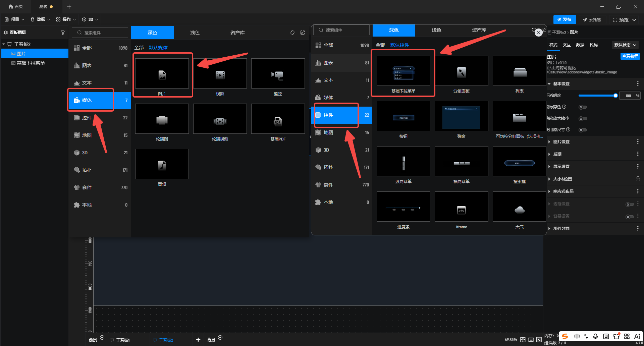The height and width of the screenshot is (346, 644).
Task: Open the 预览 dropdown arrow
Action: [x=634, y=20]
